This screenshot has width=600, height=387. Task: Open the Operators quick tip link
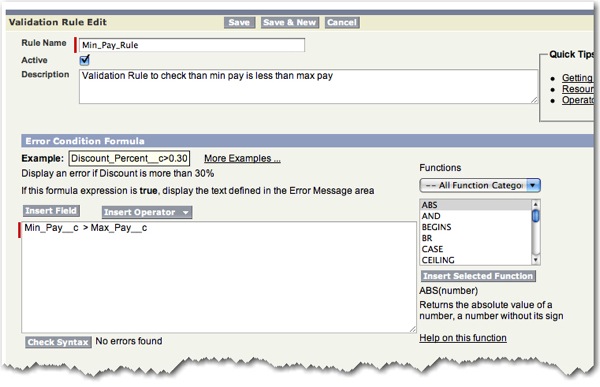click(578, 100)
